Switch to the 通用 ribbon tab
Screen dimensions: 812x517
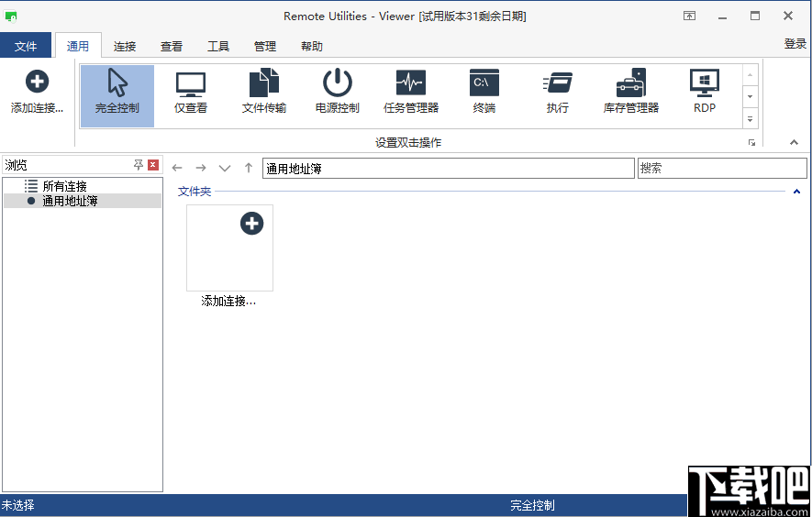78,46
